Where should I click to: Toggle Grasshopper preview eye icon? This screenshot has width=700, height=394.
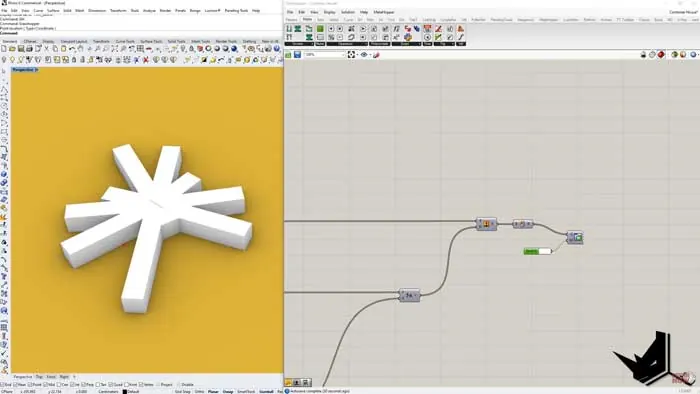click(364, 54)
